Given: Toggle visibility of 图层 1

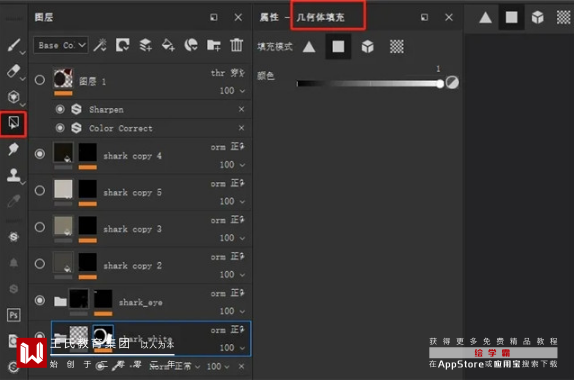Looking at the screenshot, I should pyautogui.click(x=40, y=80).
